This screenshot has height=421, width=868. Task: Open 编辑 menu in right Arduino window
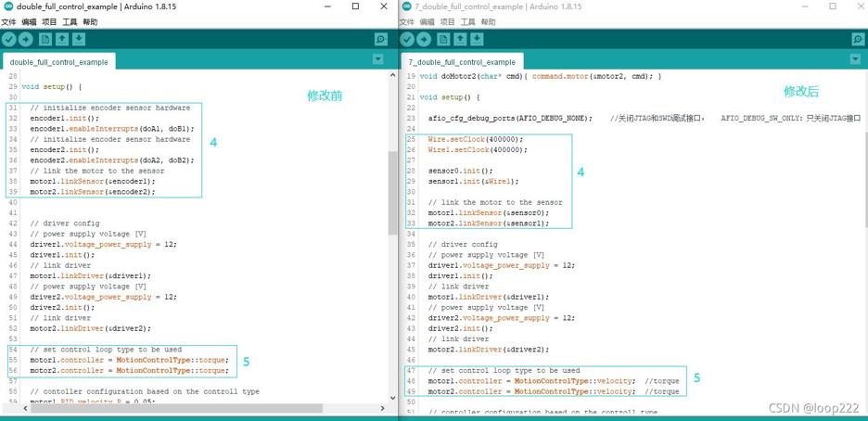coord(427,22)
